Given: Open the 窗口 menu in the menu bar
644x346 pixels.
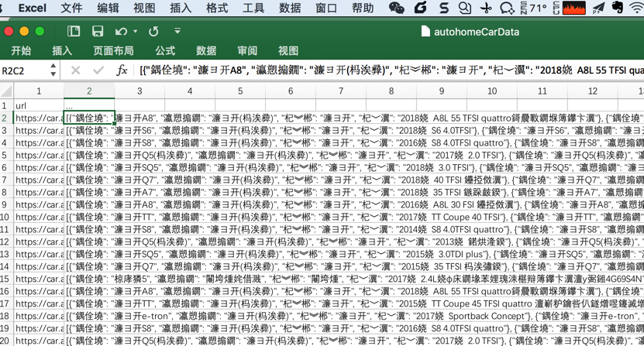Looking at the screenshot, I should click(326, 8).
